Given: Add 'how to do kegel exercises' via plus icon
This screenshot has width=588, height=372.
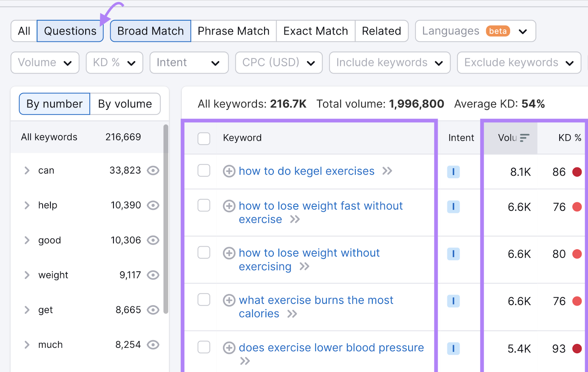Looking at the screenshot, I should point(229,171).
